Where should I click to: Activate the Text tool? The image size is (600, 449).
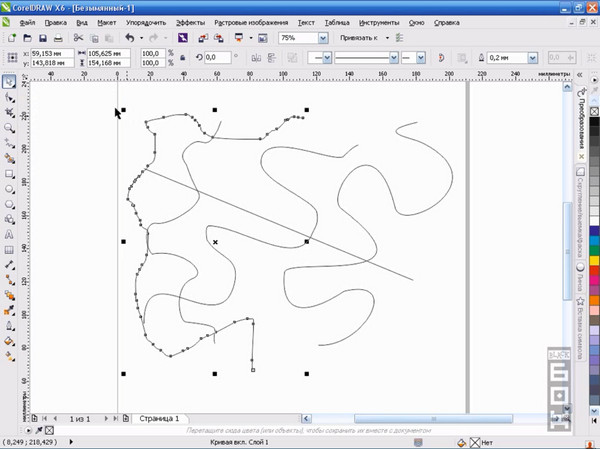9,235
